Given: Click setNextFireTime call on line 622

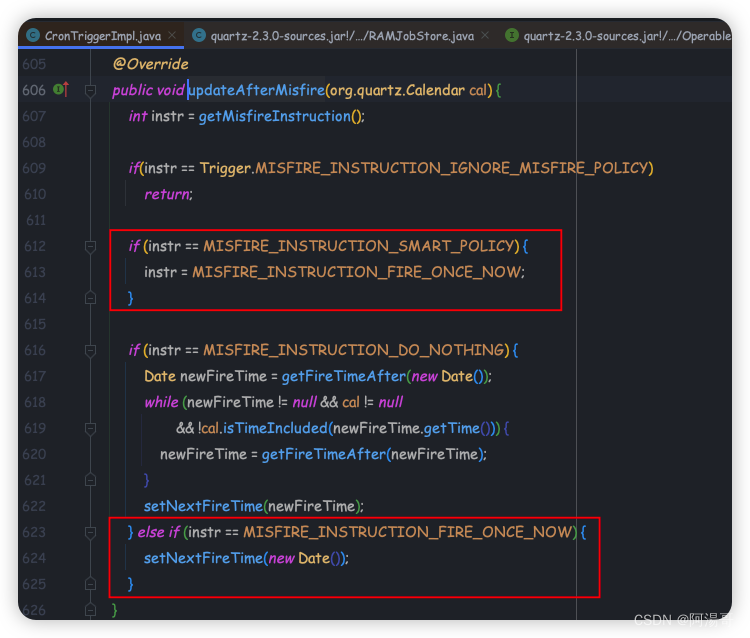Looking at the screenshot, I should click(204, 506).
